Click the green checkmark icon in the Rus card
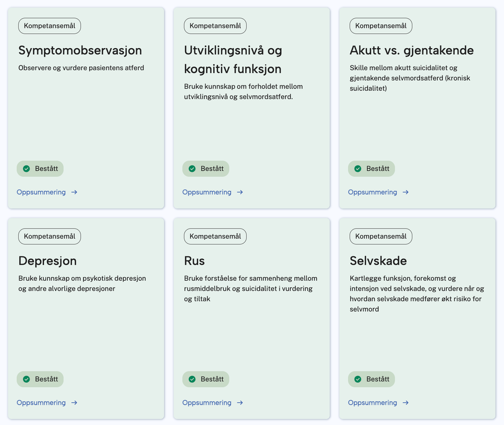504x425 pixels. [192, 380]
